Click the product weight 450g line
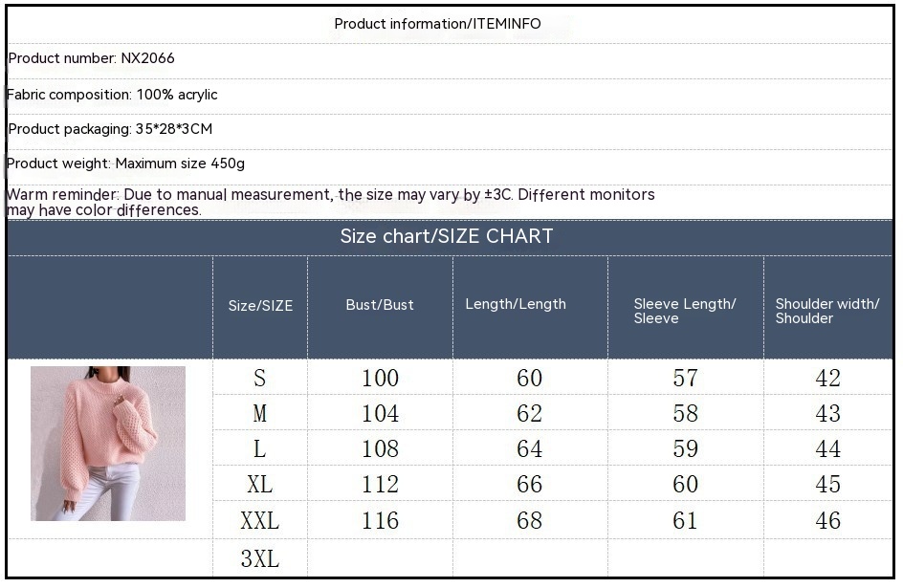 (126, 163)
